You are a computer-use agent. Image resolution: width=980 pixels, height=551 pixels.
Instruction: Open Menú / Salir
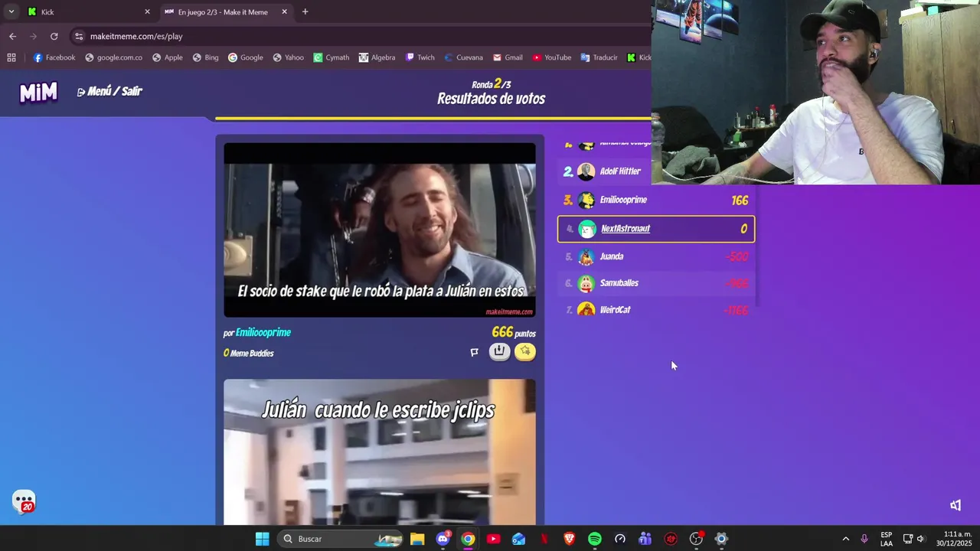coord(109,92)
